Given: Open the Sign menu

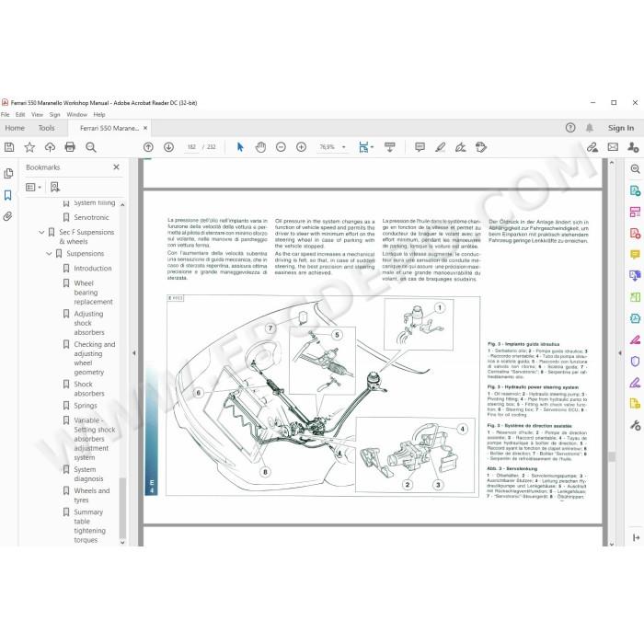Looking at the screenshot, I should 54,115.
